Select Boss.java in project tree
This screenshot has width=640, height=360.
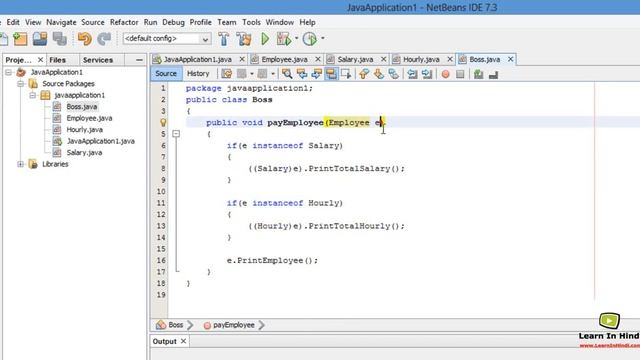[82, 107]
